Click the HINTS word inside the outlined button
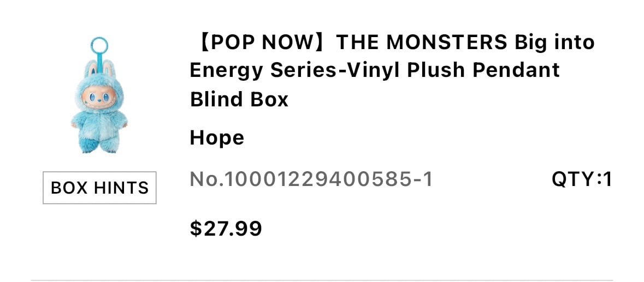This screenshot has height=282, width=644. (121, 188)
